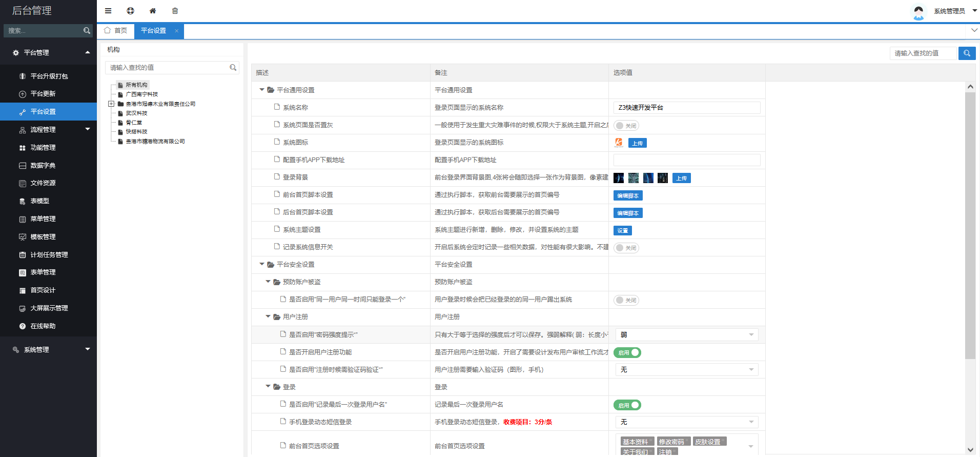Click the home icon in top toolbar
This screenshot has width=980, height=457.
(153, 11)
